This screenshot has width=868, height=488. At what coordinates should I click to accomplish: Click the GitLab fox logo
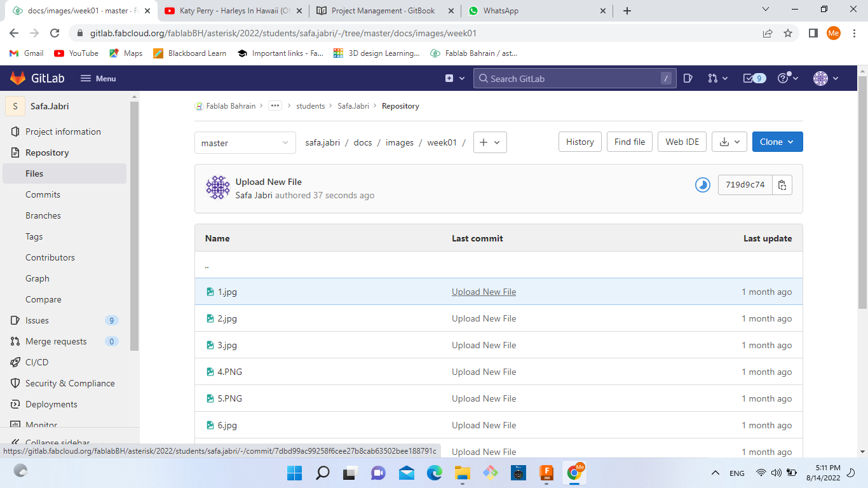[17, 78]
